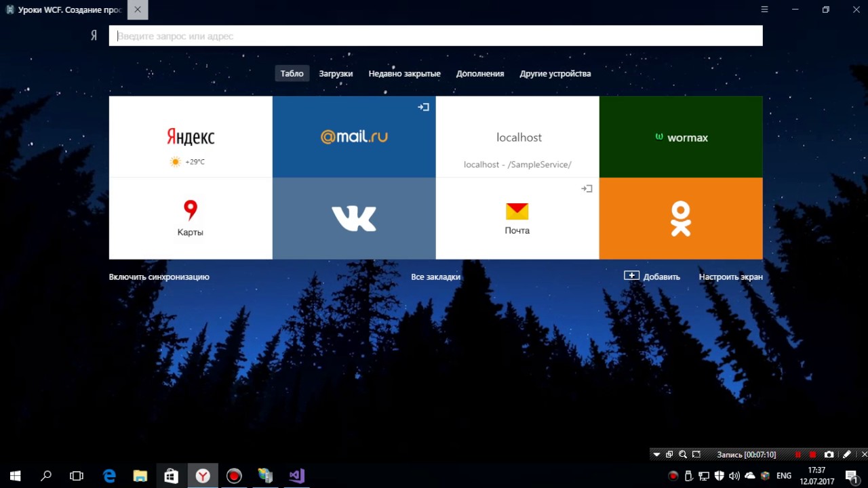This screenshot has width=868, height=488.
Task: Click Включить синхронизацию link
Action: point(159,277)
